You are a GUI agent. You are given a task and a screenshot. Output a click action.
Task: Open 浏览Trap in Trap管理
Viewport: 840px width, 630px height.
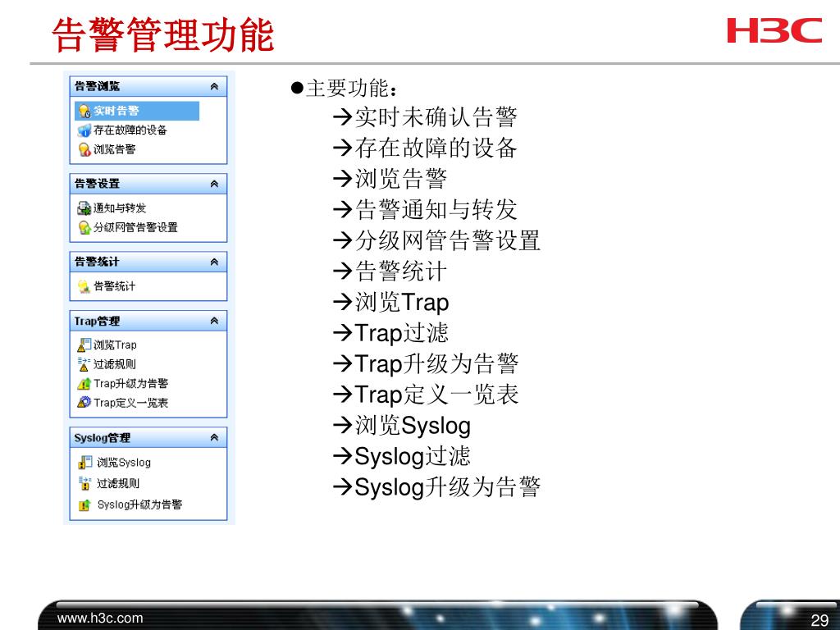pyautogui.click(x=115, y=345)
